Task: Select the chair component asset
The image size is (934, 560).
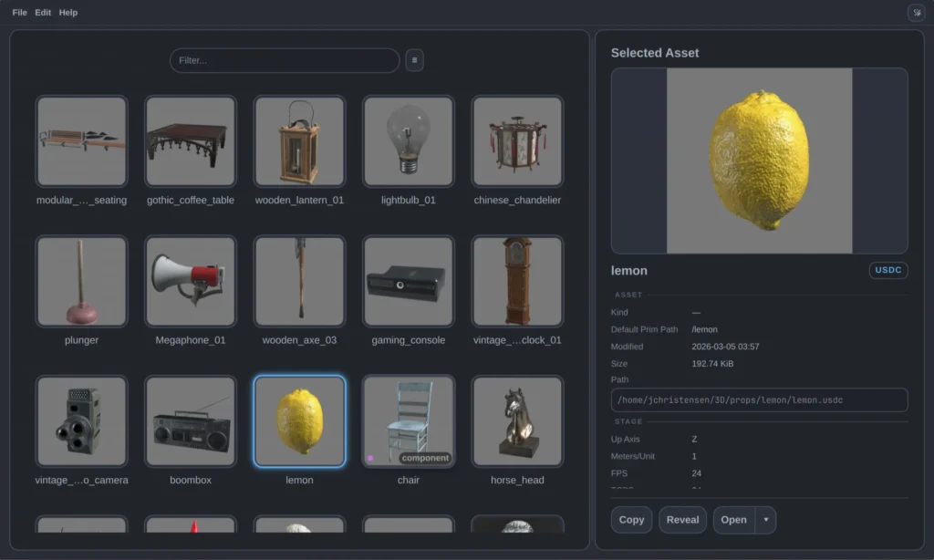Action: [408, 421]
